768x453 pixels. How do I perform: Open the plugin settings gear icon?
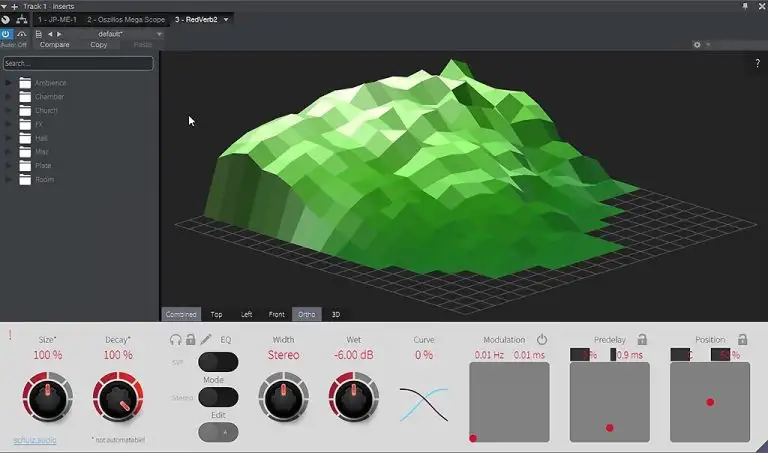pyautogui.click(x=697, y=45)
